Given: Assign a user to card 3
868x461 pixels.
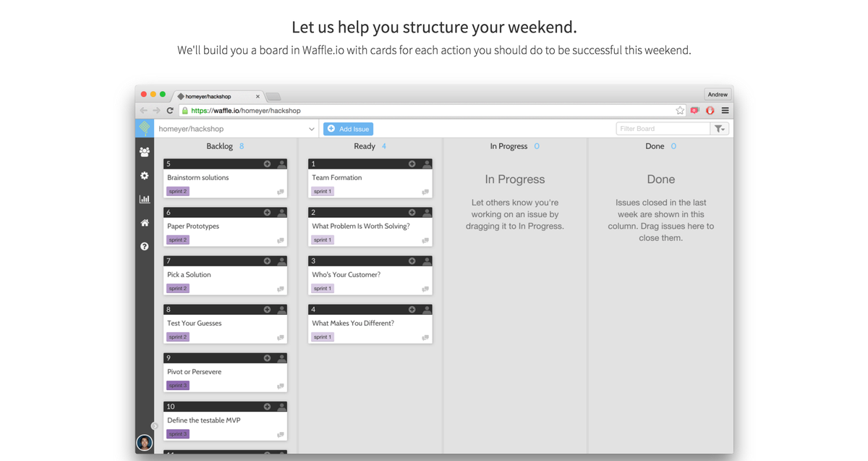Looking at the screenshot, I should click(426, 261).
